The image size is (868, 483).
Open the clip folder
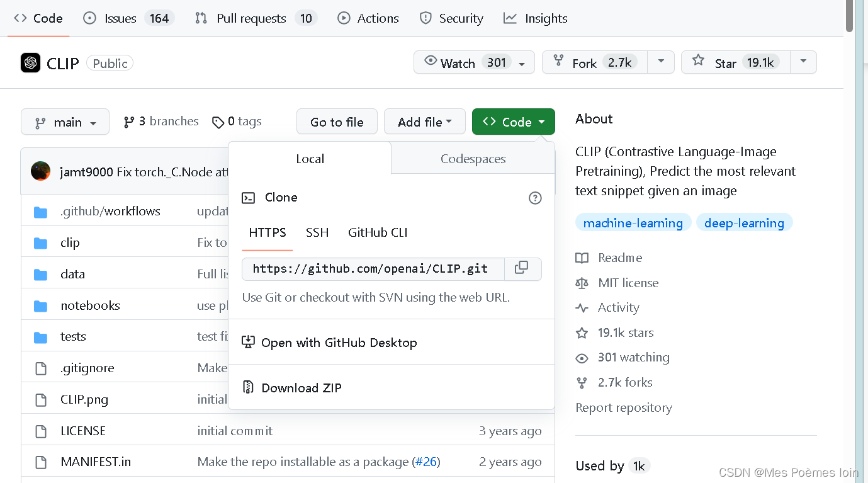point(70,242)
